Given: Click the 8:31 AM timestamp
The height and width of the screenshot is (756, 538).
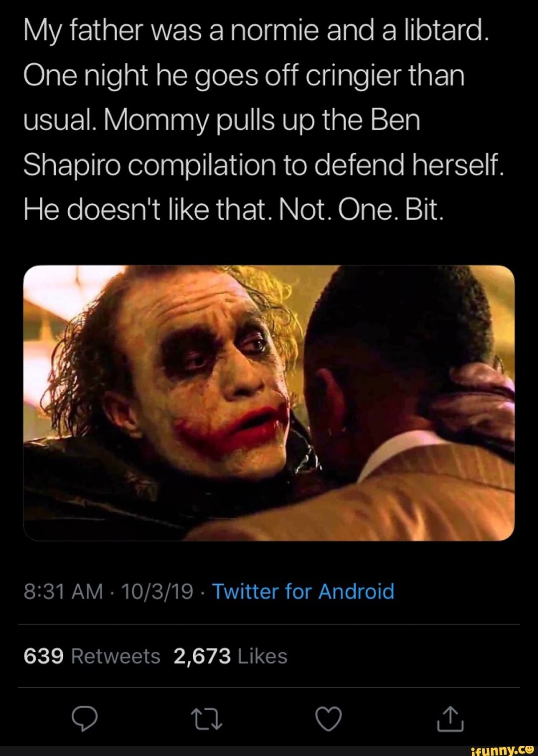Looking at the screenshot, I should coord(63,592).
